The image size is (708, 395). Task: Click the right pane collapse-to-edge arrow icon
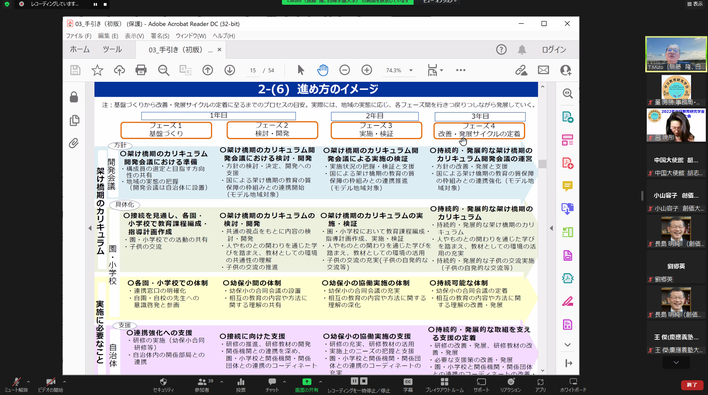568,363
